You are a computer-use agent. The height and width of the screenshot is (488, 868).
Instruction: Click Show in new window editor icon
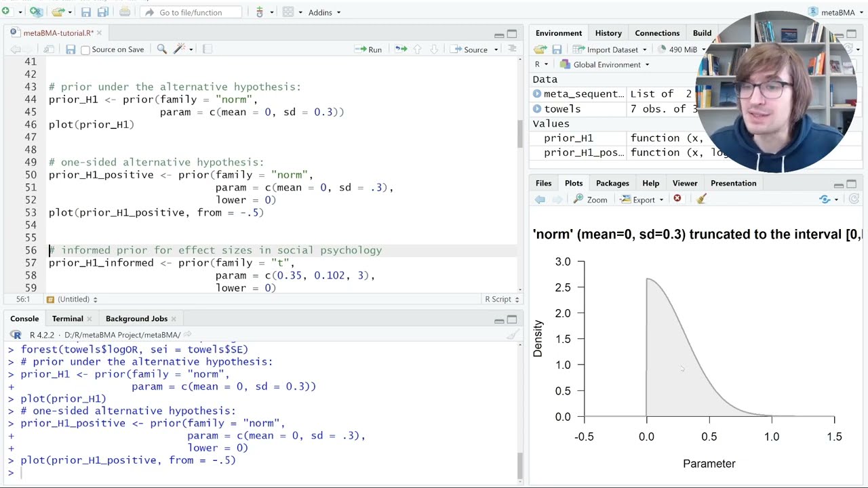coord(49,49)
